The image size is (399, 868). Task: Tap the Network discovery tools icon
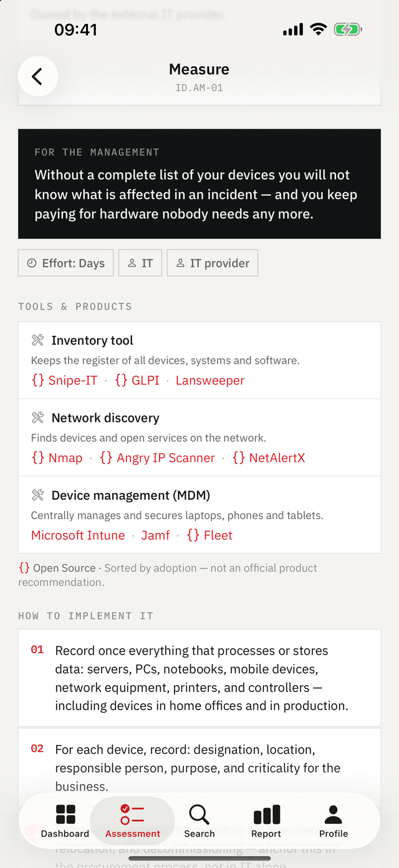coord(37,417)
